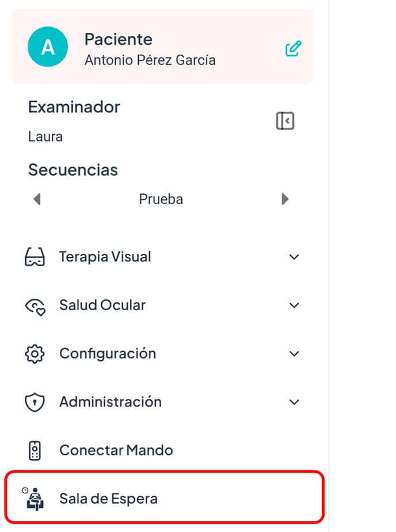Go to next sequence with right arrow
The height and width of the screenshot is (532, 396).
click(x=285, y=199)
